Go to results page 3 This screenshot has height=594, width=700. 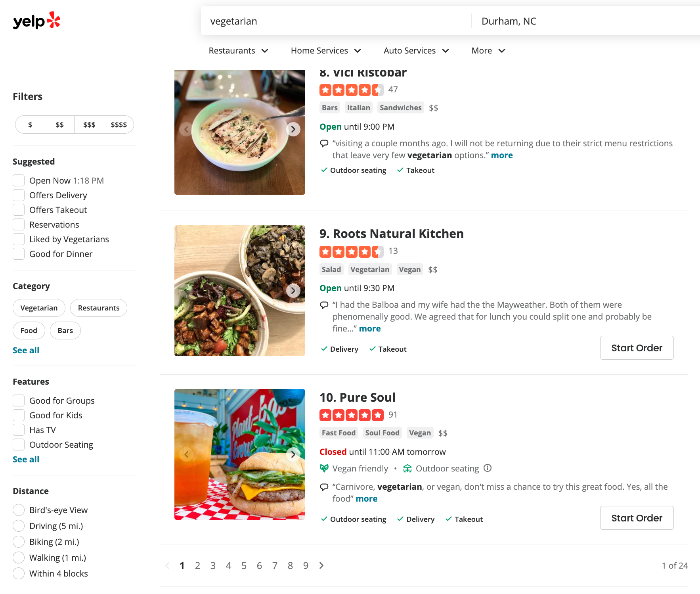[x=213, y=565]
